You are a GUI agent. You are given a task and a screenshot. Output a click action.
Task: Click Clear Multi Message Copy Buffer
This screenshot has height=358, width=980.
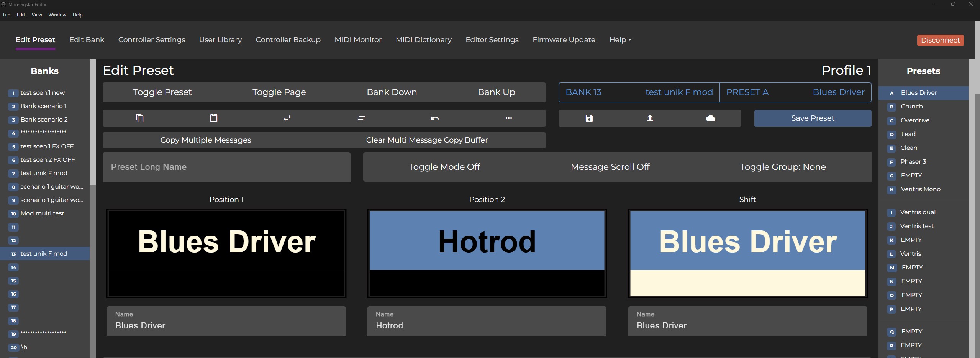click(427, 140)
